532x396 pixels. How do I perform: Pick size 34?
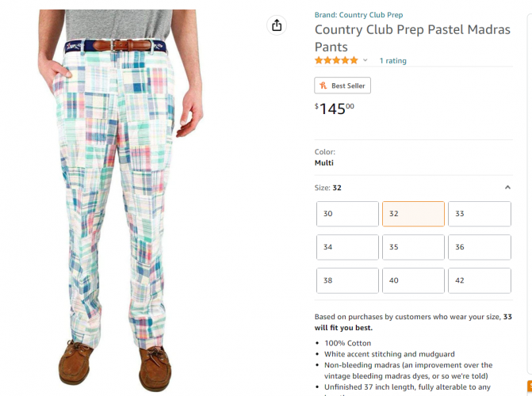[x=347, y=247]
